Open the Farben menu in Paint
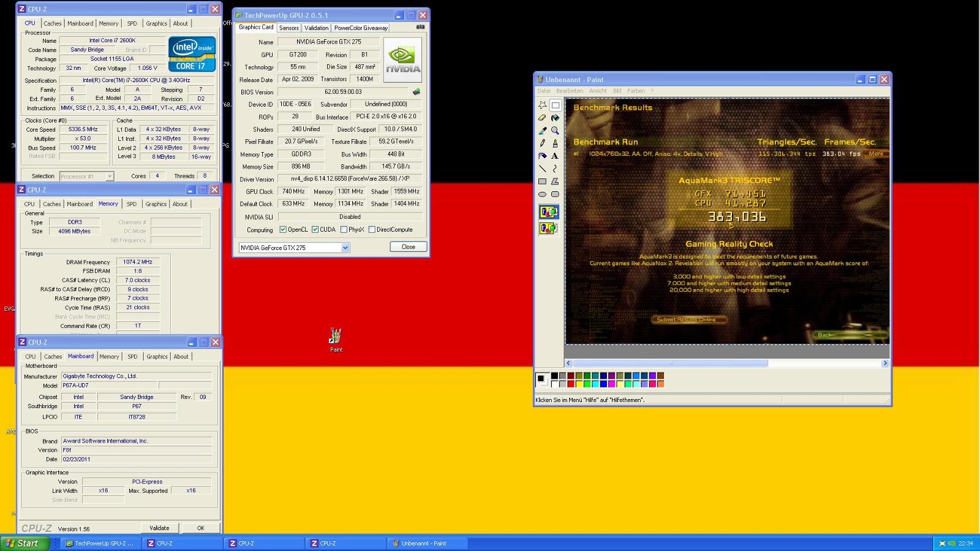The width and height of the screenshot is (980, 551). click(x=636, y=91)
